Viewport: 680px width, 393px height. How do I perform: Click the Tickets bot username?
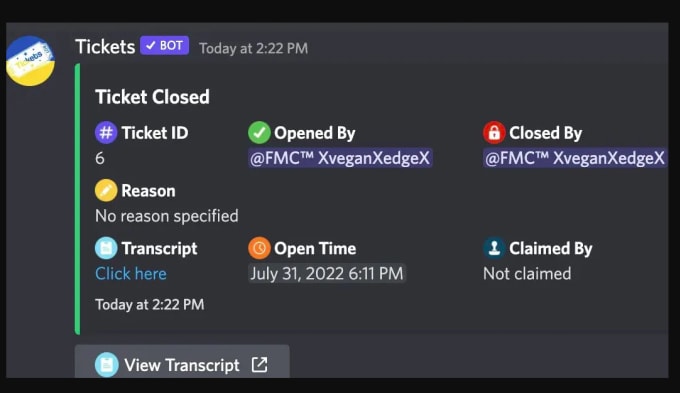tap(105, 47)
